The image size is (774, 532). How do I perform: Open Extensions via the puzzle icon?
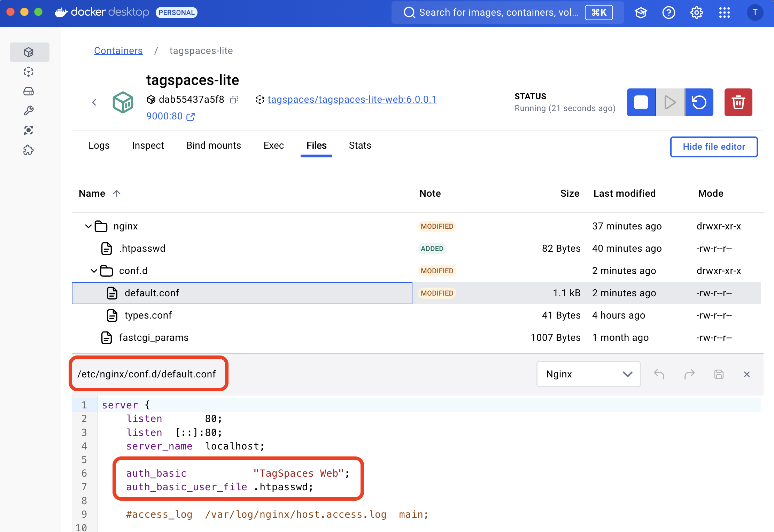(29, 150)
